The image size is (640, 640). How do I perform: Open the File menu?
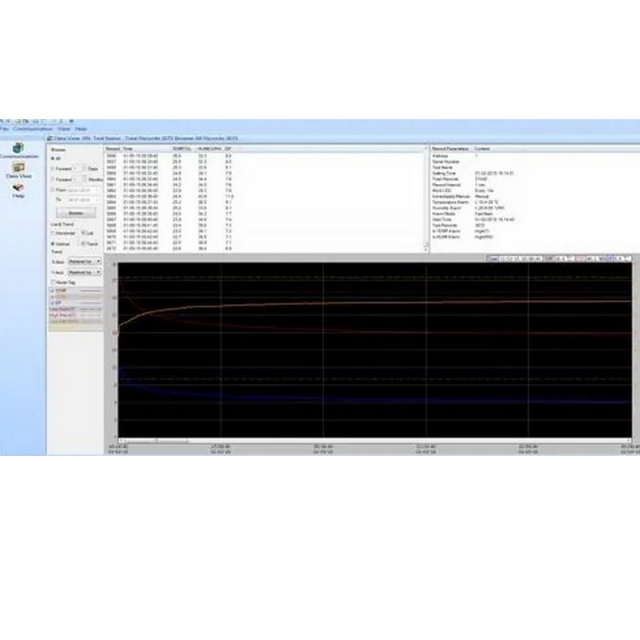point(5,129)
